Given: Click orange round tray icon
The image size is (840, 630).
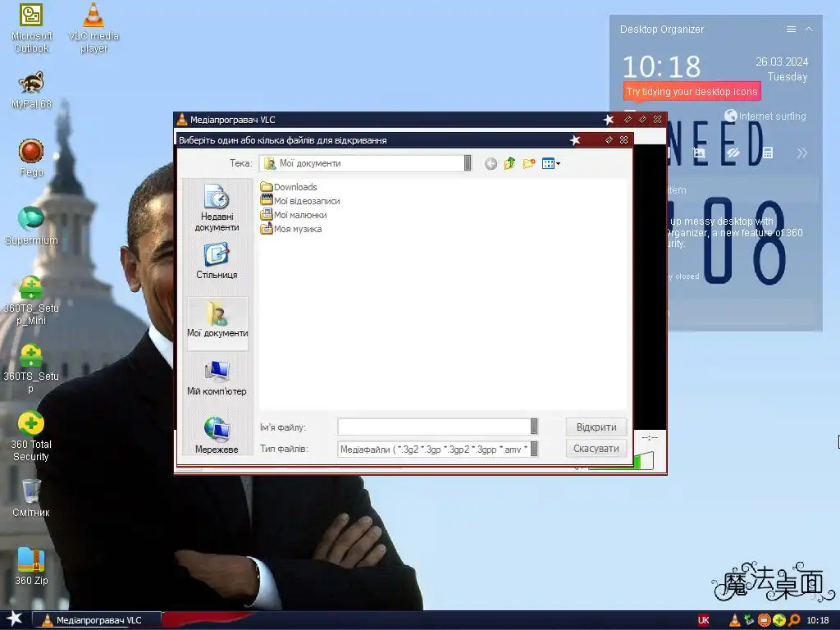Looking at the screenshot, I should 764,620.
